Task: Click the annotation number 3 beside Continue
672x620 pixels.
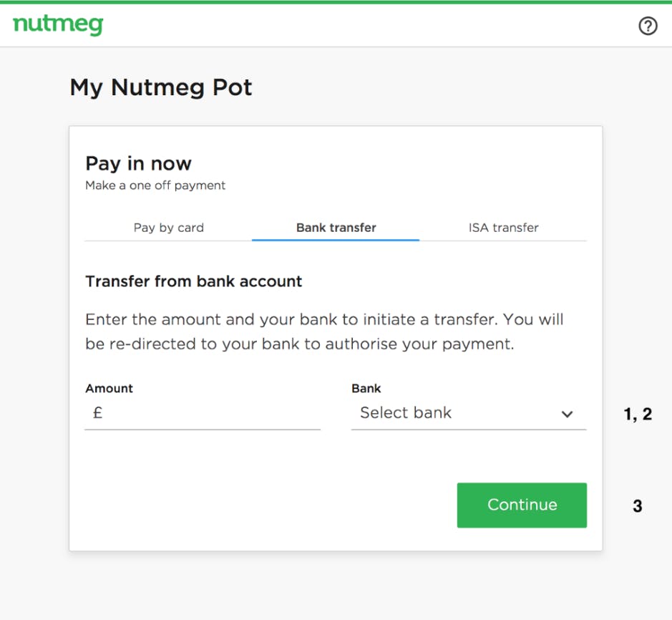Action: coord(637,506)
